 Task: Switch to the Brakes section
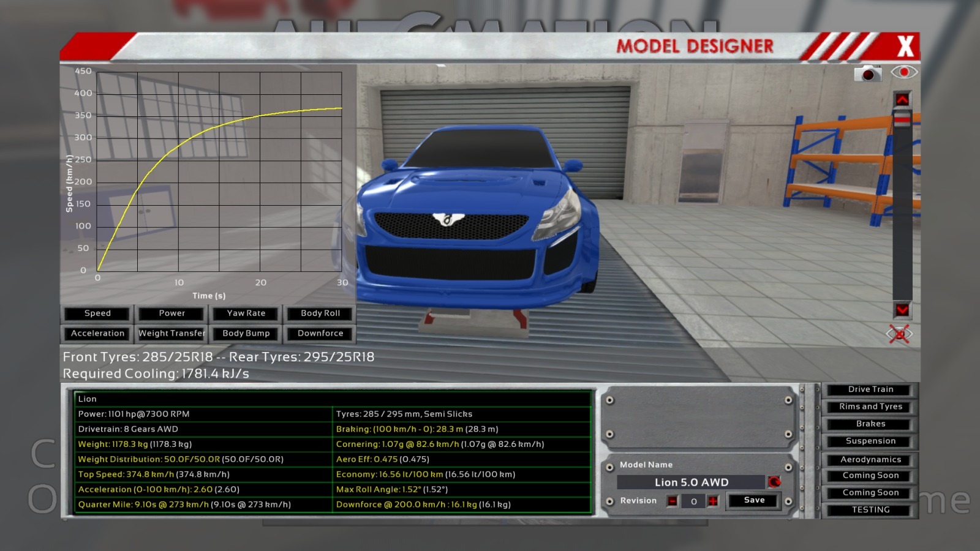[x=870, y=424]
